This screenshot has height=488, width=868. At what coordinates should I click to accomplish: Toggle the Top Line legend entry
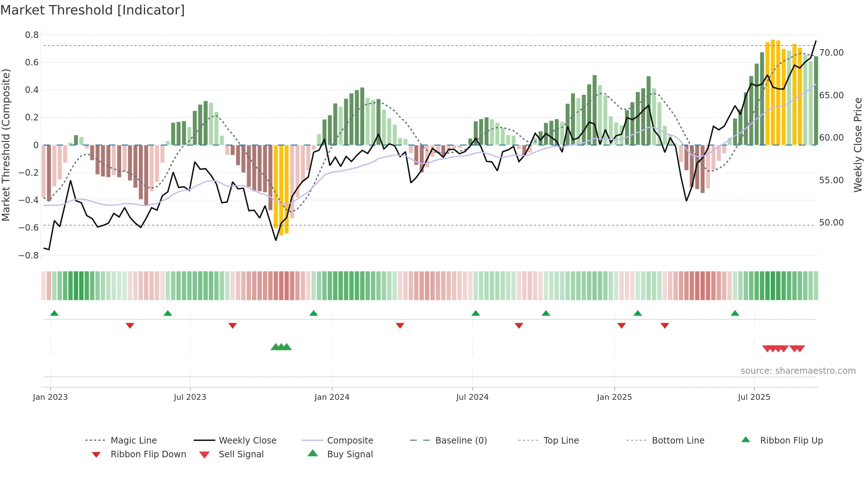point(549,440)
